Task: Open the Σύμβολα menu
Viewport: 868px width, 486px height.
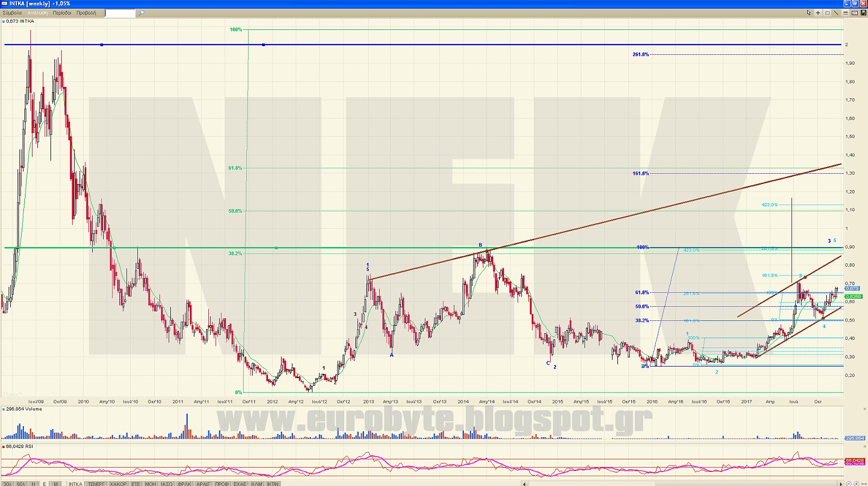Action: [x=12, y=13]
